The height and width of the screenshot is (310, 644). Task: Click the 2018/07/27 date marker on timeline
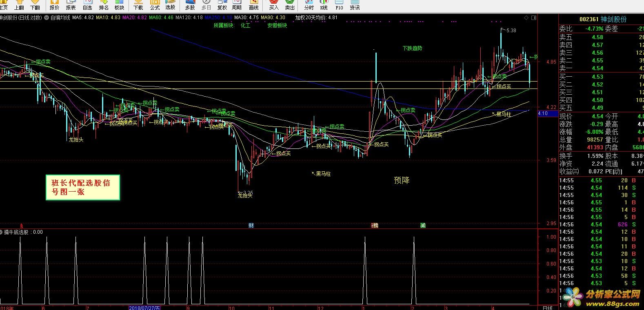click(x=144, y=308)
